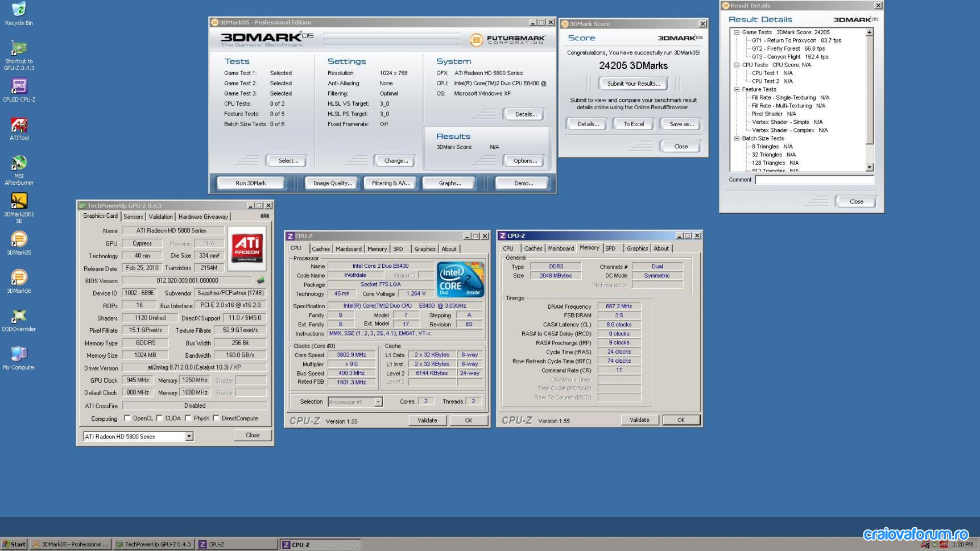980x551 pixels.
Task: Switch to Caches tab in left CPU-Z window
Action: (321, 249)
